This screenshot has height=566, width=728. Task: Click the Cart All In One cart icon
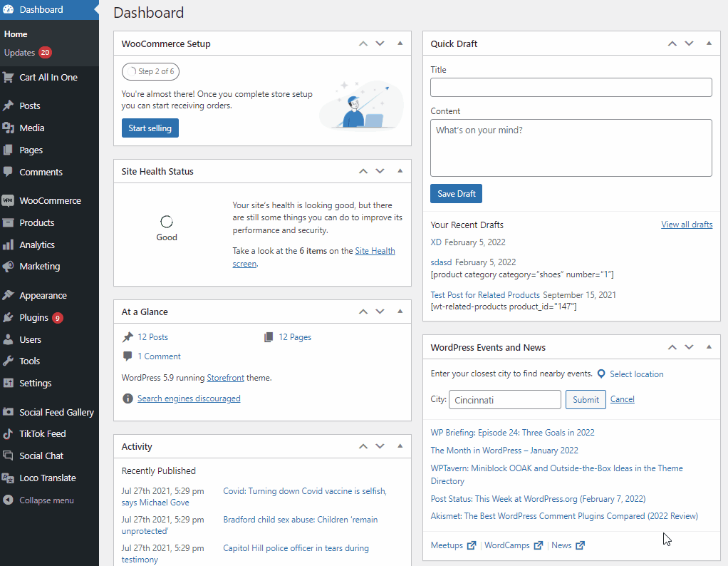tap(8, 78)
